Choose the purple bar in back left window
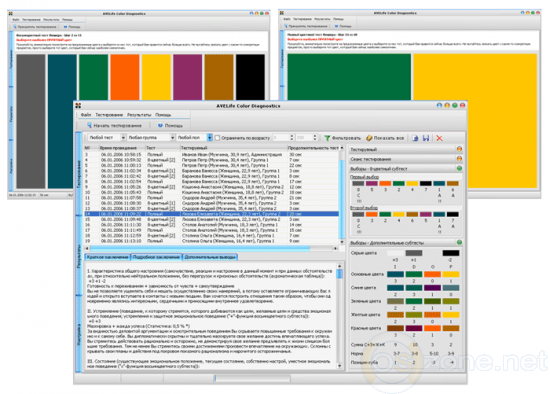This screenshot has height=394, width=550. point(187,77)
